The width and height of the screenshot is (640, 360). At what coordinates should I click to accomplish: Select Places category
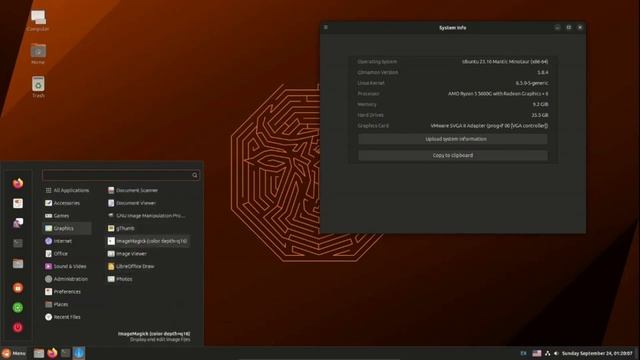point(67,304)
